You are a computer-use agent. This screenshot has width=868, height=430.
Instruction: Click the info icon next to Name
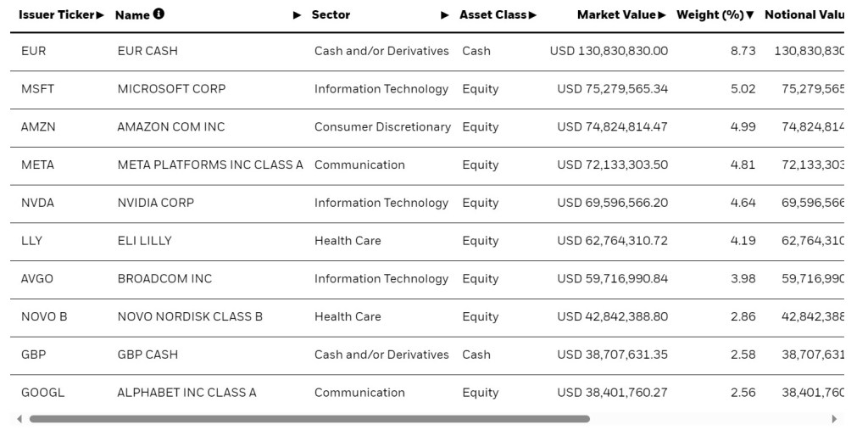159,14
